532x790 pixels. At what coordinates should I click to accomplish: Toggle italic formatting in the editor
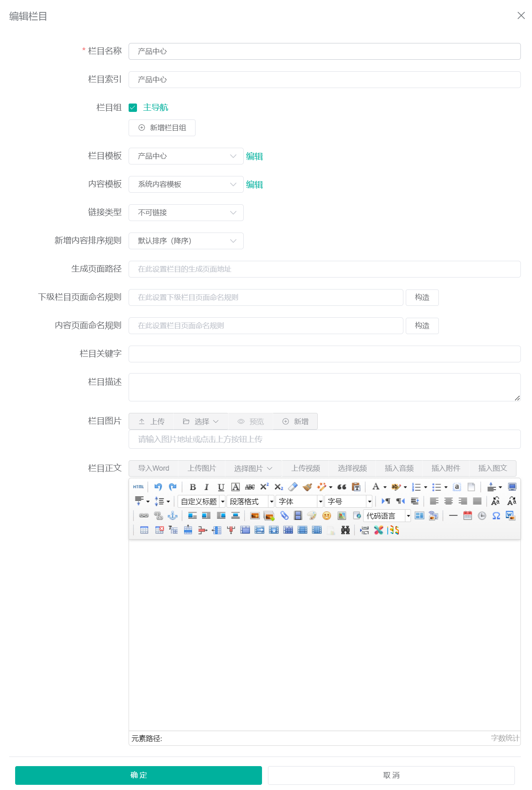tap(207, 487)
